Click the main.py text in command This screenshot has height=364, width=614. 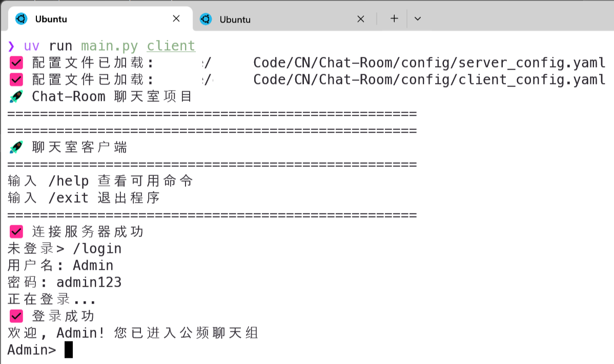[110, 46]
